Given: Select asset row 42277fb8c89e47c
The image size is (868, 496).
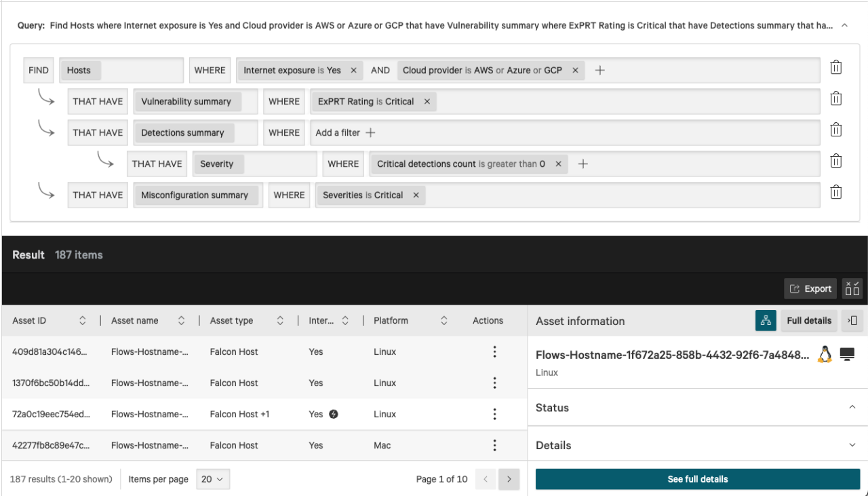Looking at the screenshot, I should pyautogui.click(x=264, y=445).
